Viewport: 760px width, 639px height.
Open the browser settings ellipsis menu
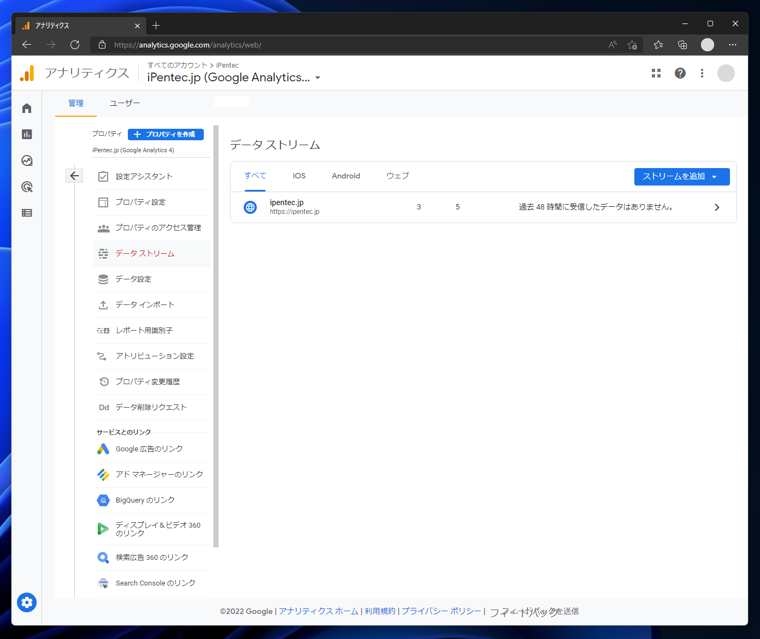point(732,45)
